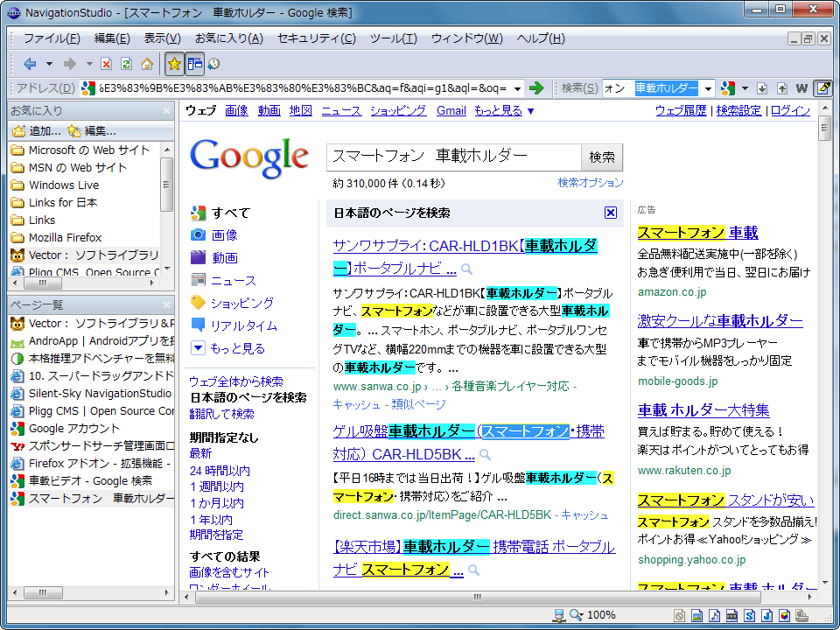Toggle image loading icon in status bar
This screenshot has width=840, height=630.
tap(697, 615)
